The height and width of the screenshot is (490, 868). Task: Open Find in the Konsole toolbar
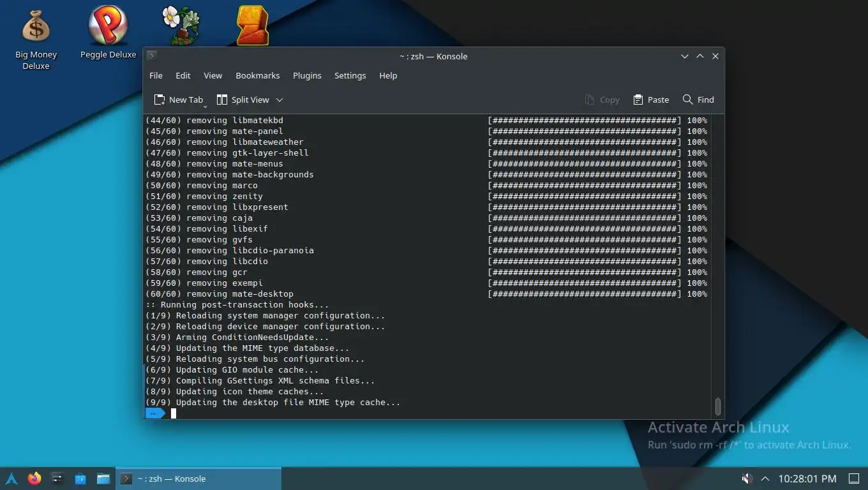tap(698, 100)
